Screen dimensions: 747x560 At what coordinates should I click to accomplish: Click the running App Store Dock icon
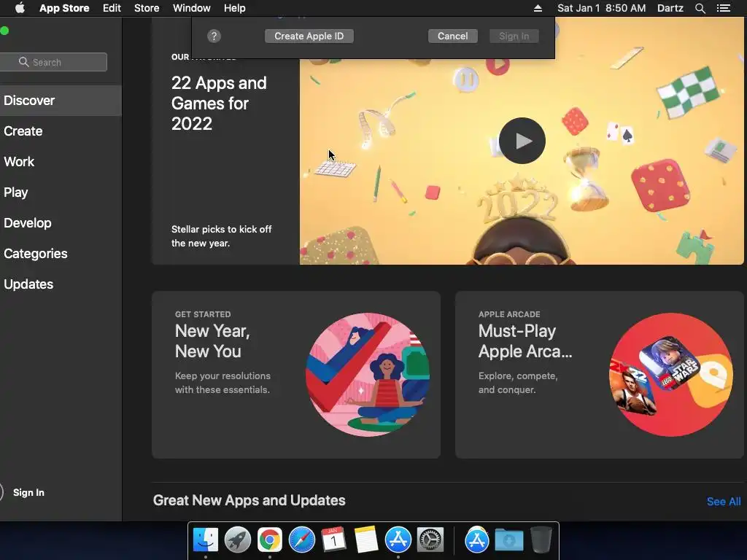(398, 540)
